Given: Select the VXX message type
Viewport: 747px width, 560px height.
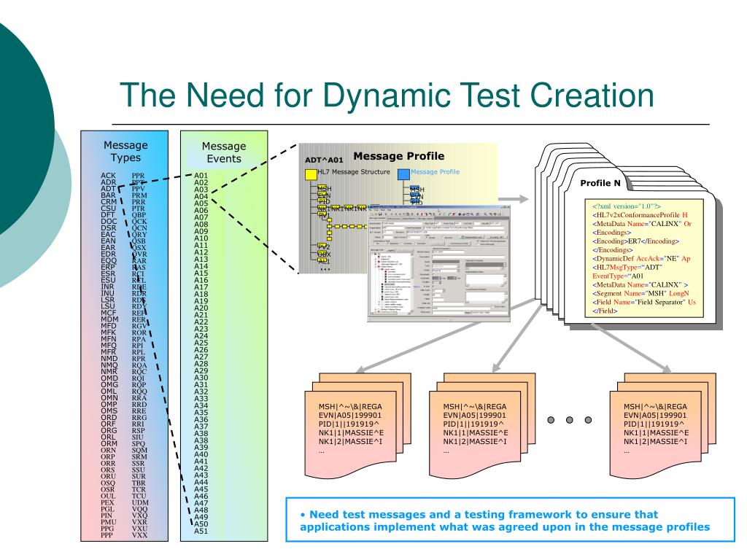Looking at the screenshot, I should click(x=139, y=535).
